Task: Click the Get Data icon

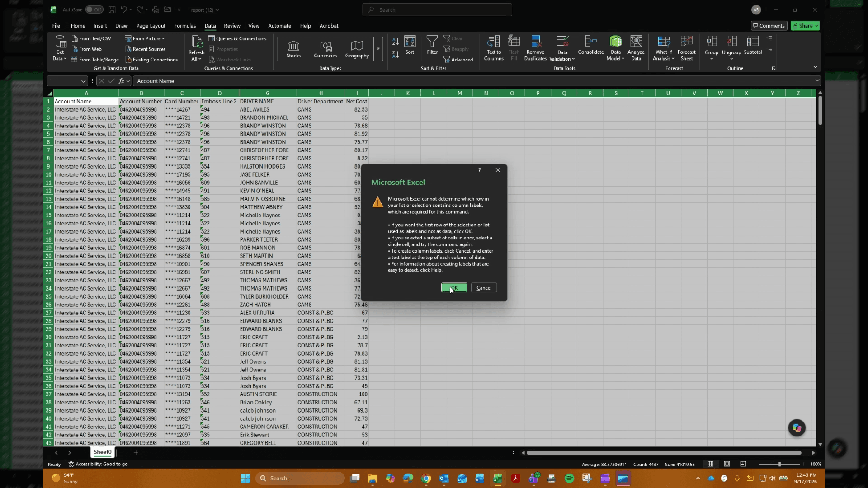Action: pyautogui.click(x=60, y=48)
